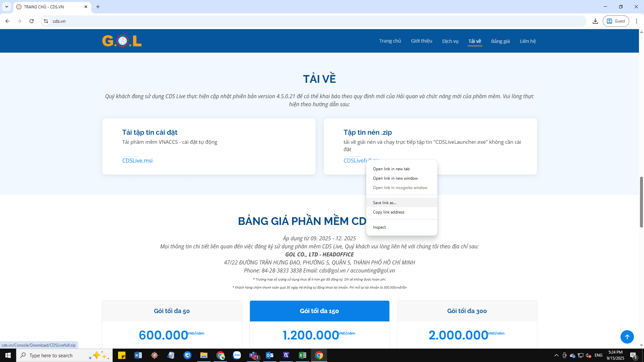Click the Tải về nav link
644x362 pixels.
[475, 41]
